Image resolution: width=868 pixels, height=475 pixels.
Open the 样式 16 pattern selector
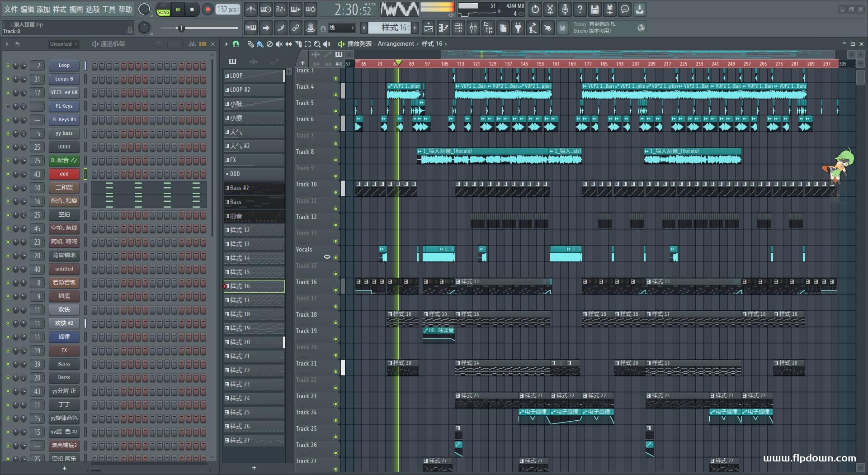coord(389,28)
